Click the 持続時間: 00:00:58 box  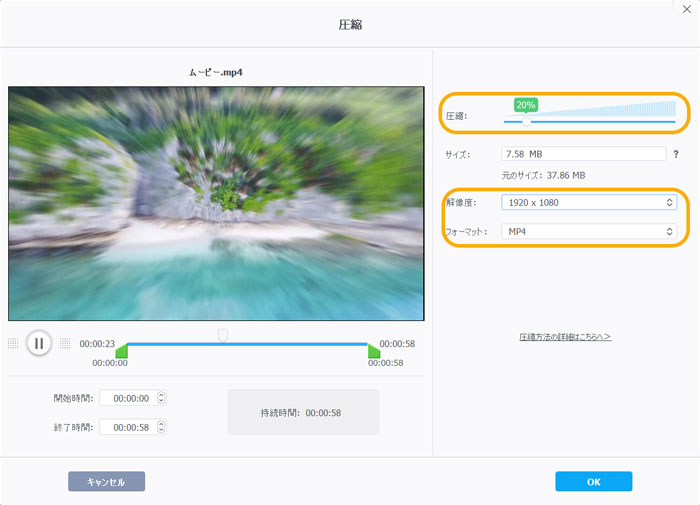(x=303, y=412)
